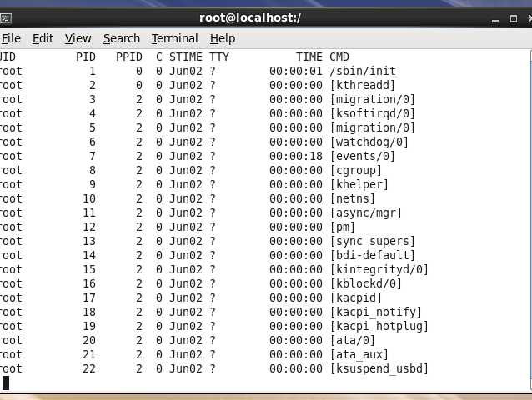Click the [cgroup] process entry

click(356, 171)
